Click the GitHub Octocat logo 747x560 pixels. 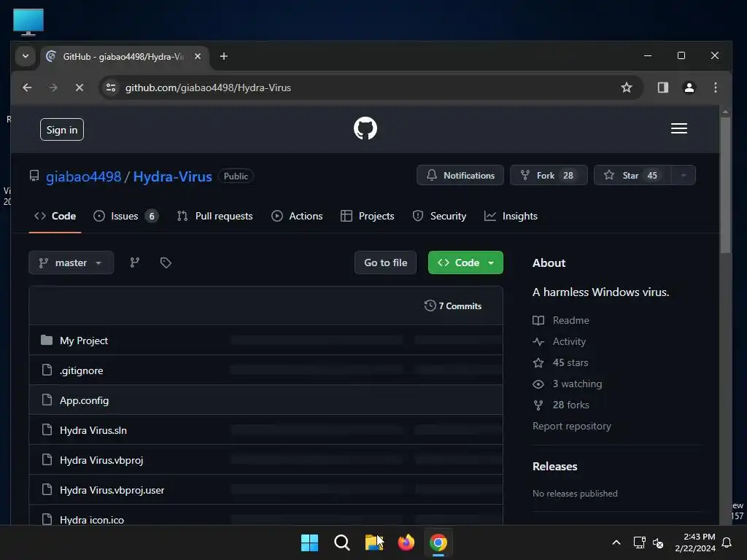(365, 128)
